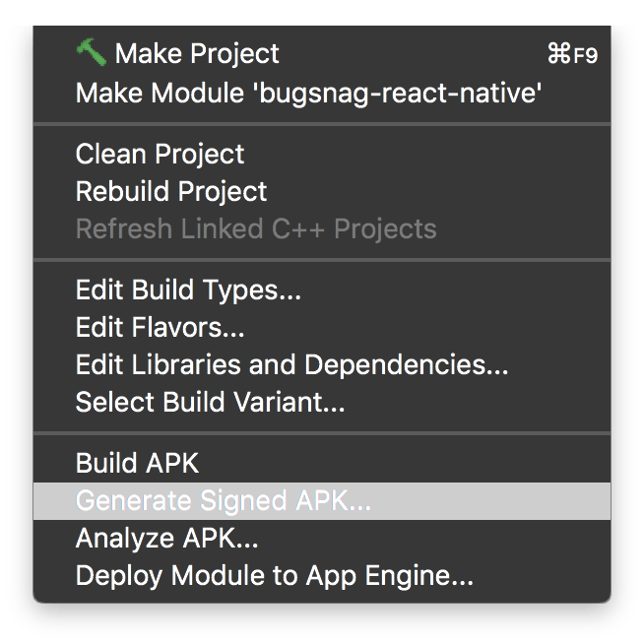Screen dimensions: 644x644
Task: Click the separator line above Edit Build Types
Action: [322, 260]
